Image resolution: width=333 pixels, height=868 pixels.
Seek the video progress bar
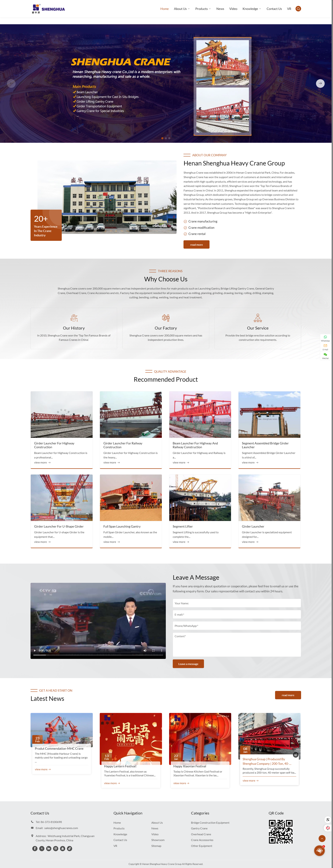pyautogui.click(x=98, y=655)
